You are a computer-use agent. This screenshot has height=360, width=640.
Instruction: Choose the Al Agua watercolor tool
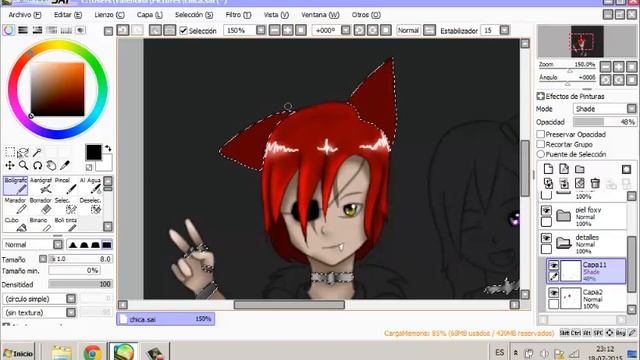(90, 185)
